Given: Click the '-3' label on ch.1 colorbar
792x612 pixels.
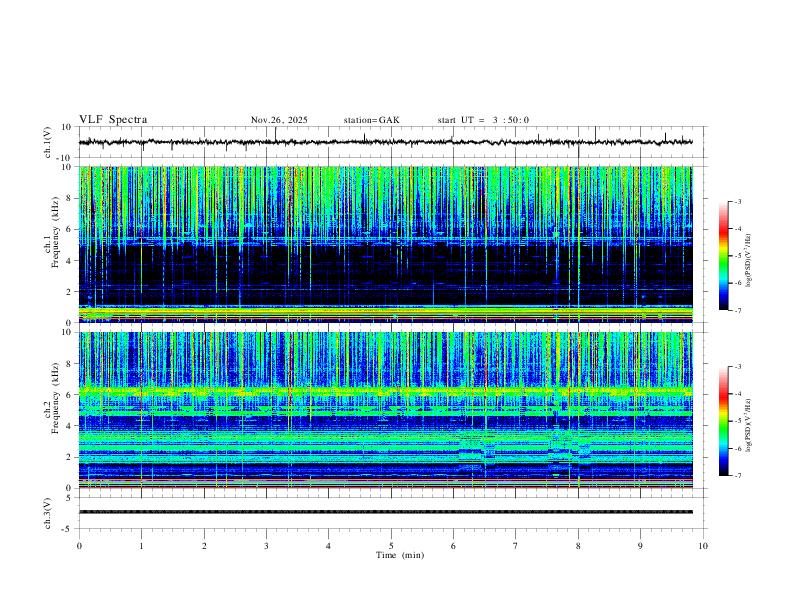Looking at the screenshot, I should point(737,201).
